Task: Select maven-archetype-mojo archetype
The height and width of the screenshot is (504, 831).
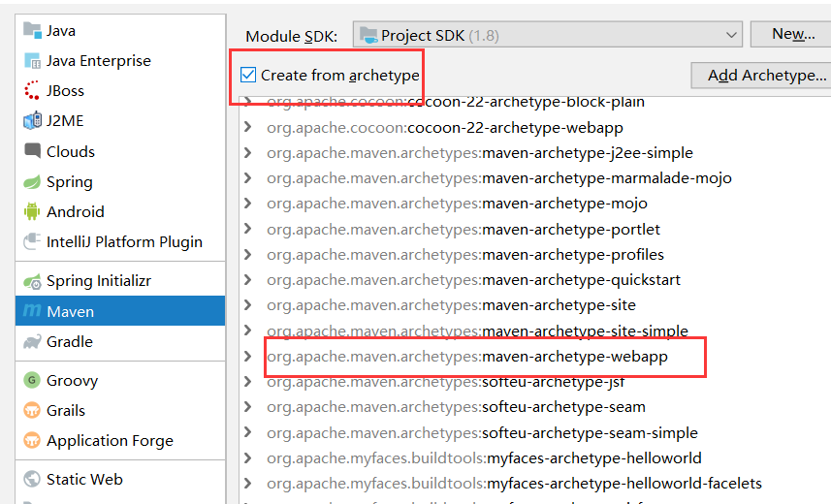Action: 457,204
